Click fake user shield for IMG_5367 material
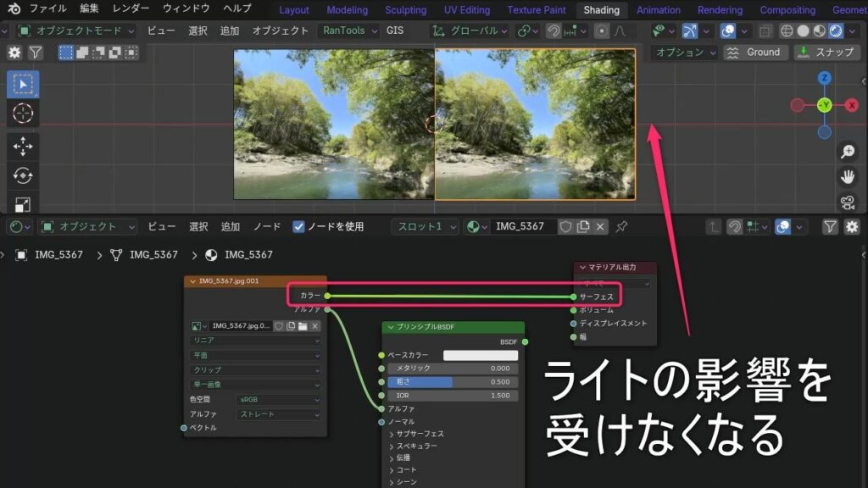 pos(565,226)
